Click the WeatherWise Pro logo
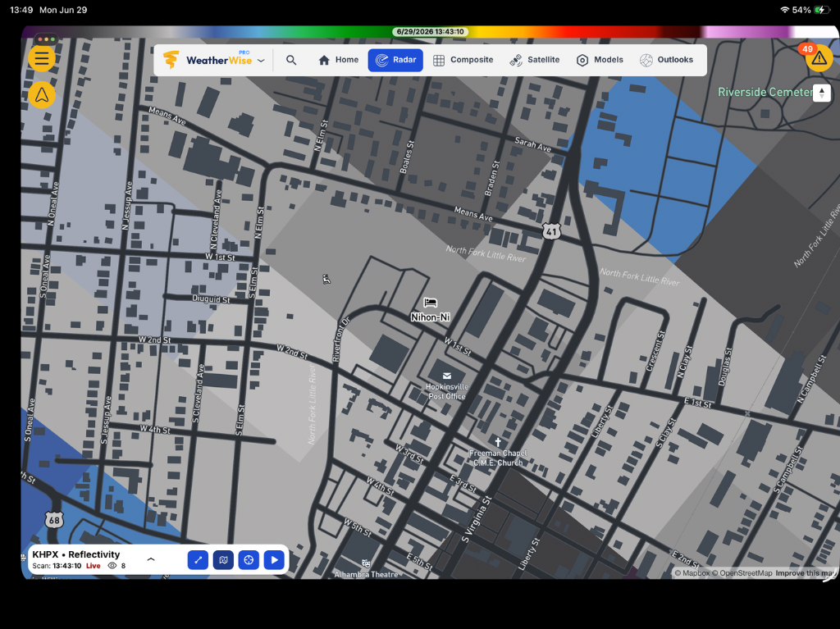The image size is (840, 629). click(208, 60)
